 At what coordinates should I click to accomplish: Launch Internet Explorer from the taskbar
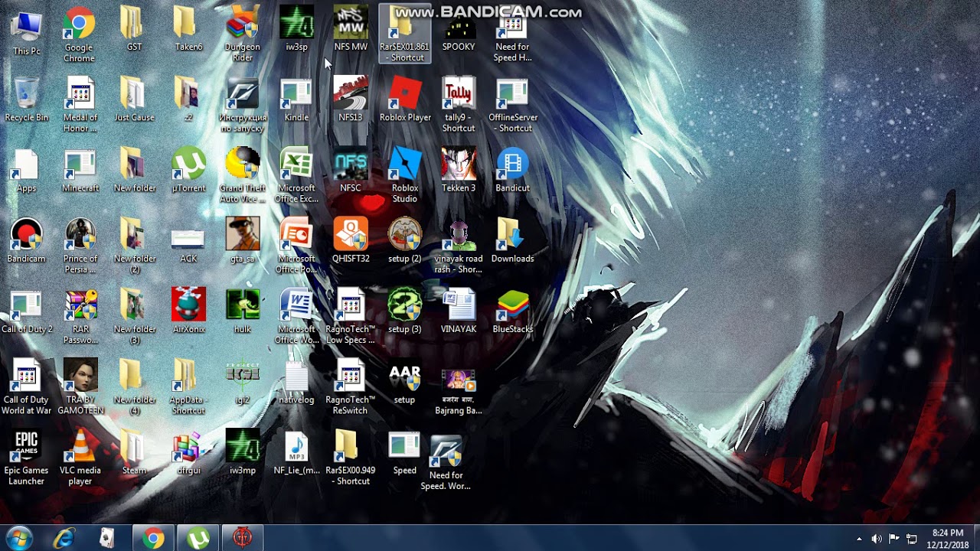pyautogui.click(x=64, y=539)
